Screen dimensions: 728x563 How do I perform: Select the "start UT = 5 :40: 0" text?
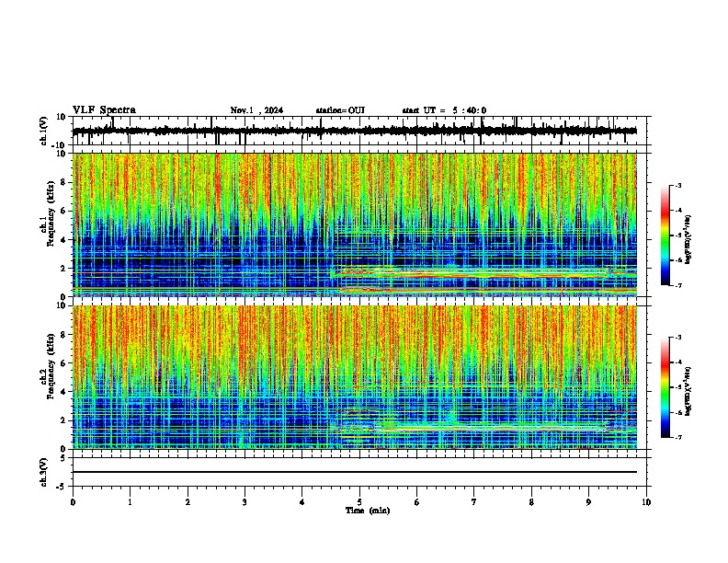444,110
